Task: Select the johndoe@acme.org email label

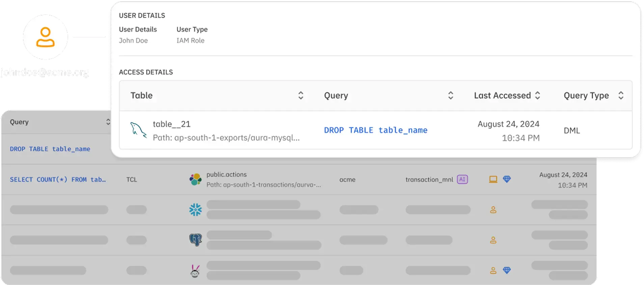Action: pyautogui.click(x=45, y=72)
